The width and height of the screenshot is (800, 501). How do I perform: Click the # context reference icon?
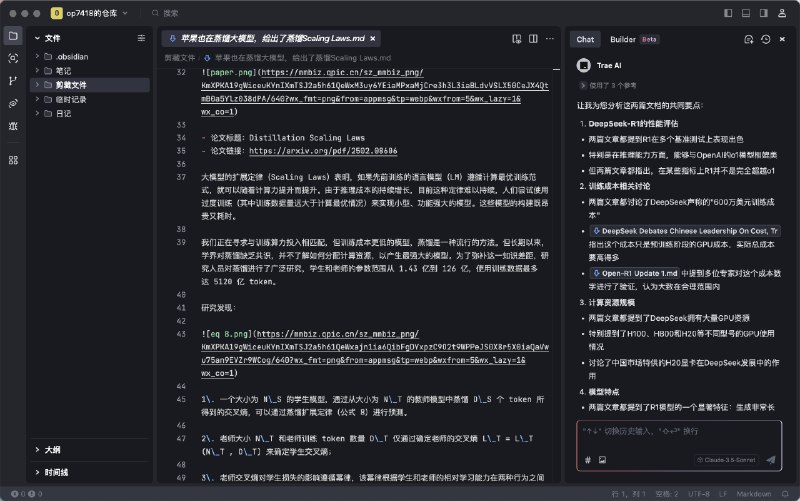pyautogui.click(x=588, y=460)
